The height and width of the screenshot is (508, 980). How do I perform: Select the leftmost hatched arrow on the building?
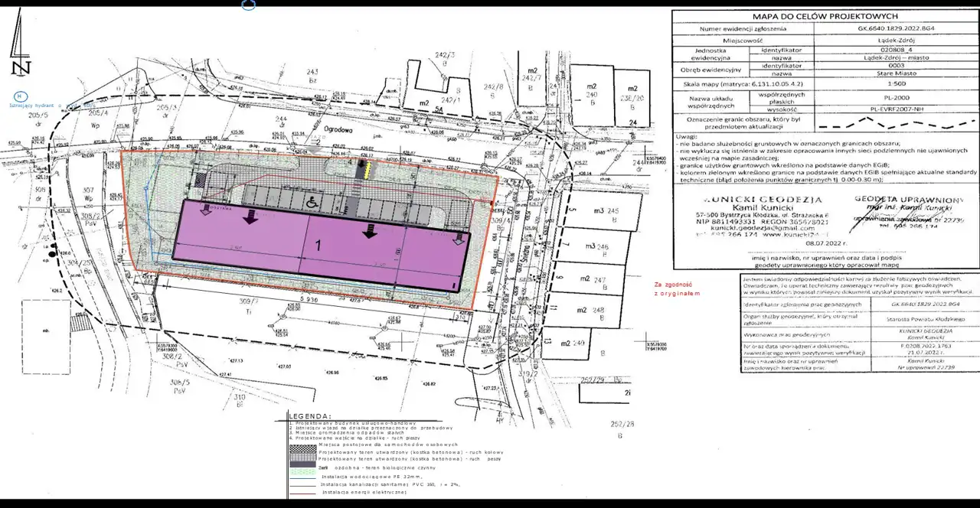207,212
